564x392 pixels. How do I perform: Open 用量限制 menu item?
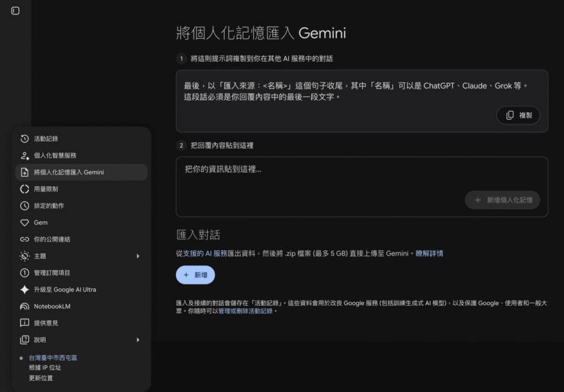(x=82, y=189)
